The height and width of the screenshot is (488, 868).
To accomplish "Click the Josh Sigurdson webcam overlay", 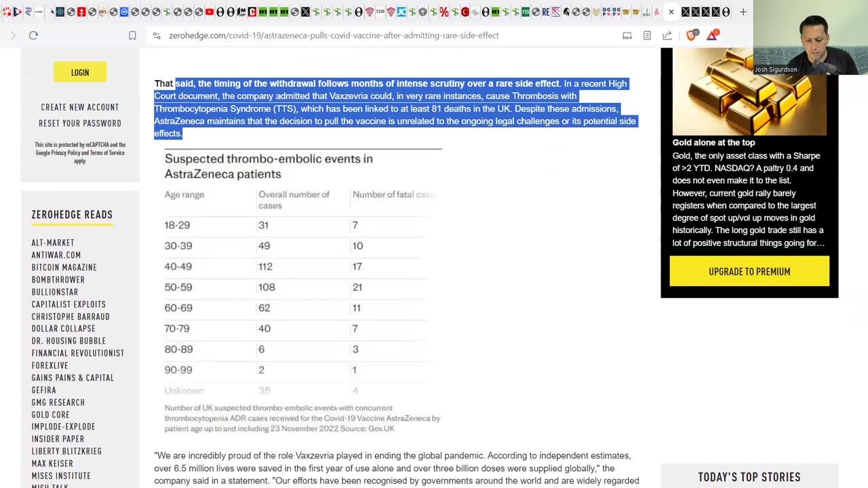I will tap(810, 37).
